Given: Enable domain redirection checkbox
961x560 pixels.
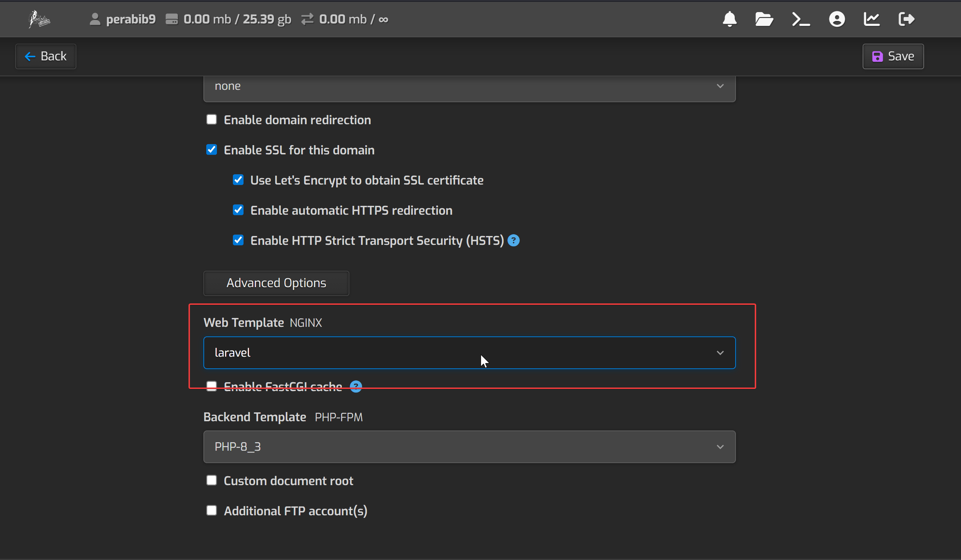Looking at the screenshot, I should 212,120.
